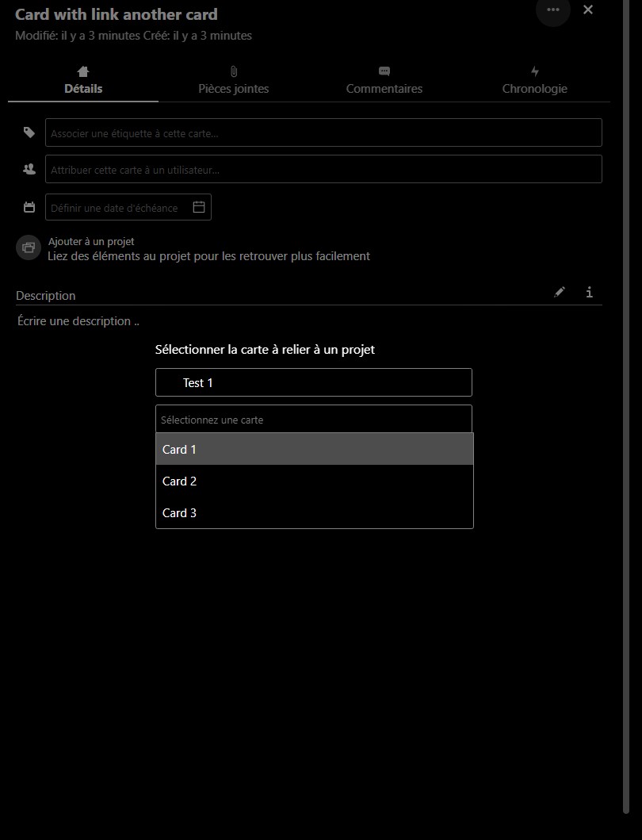The width and height of the screenshot is (642, 840).
Task: Close the card details sidebar
Action: pos(588,10)
